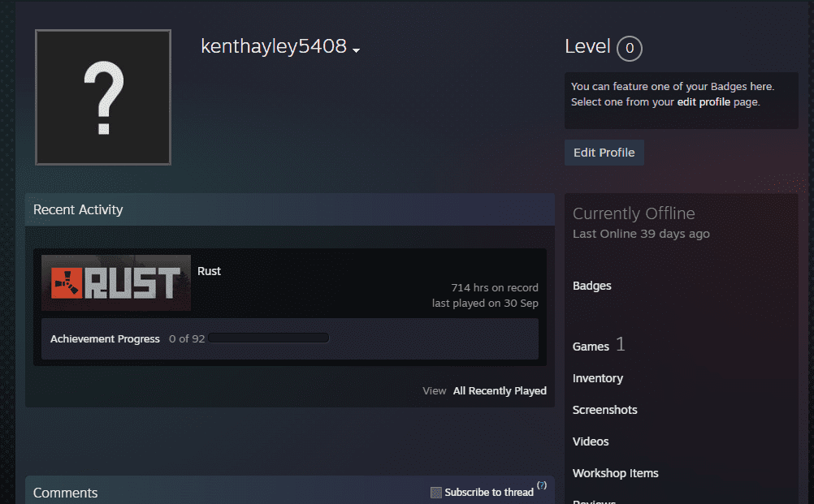The height and width of the screenshot is (504, 814).
Task: Open the Screenshots section
Action: [604, 410]
